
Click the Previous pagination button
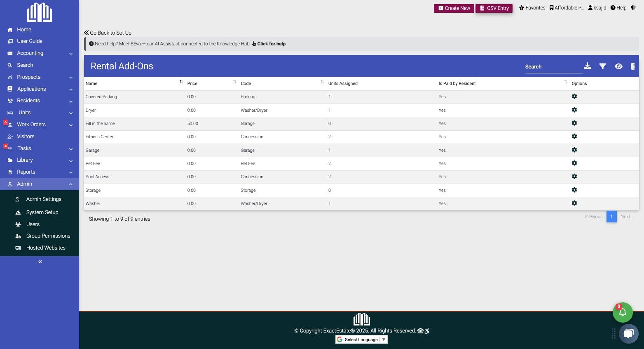(593, 217)
